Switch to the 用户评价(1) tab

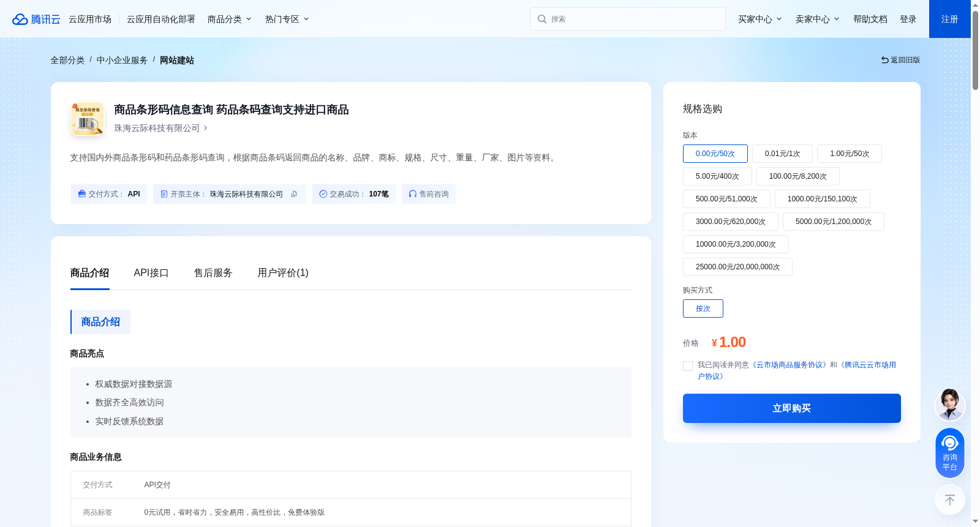point(283,273)
